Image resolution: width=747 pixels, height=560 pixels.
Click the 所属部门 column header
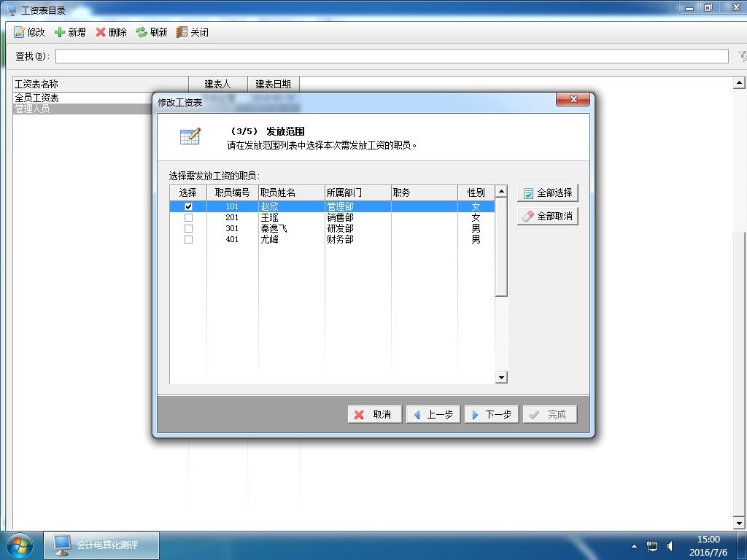[357, 192]
